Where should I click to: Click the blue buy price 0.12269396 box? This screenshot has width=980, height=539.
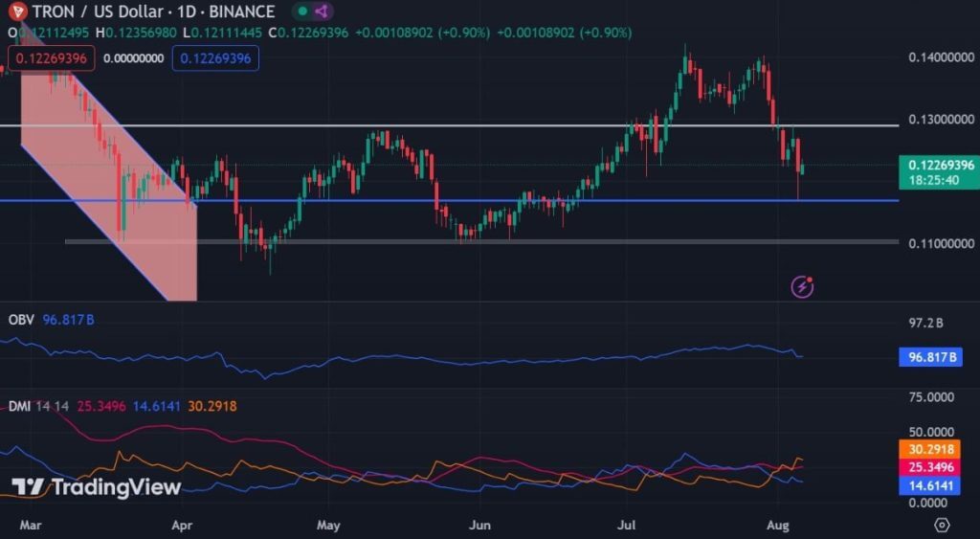pyautogui.click(x=215, y=58)
